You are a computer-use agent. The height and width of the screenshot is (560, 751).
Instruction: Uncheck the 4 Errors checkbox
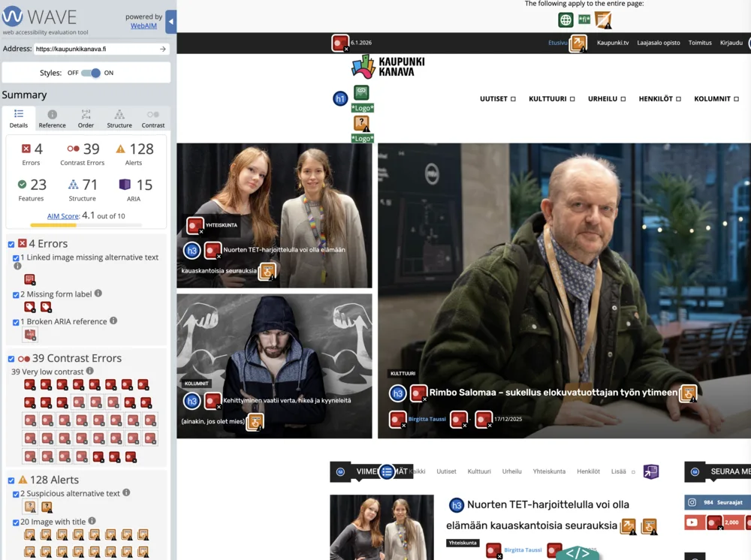click(x=11, y=244)
